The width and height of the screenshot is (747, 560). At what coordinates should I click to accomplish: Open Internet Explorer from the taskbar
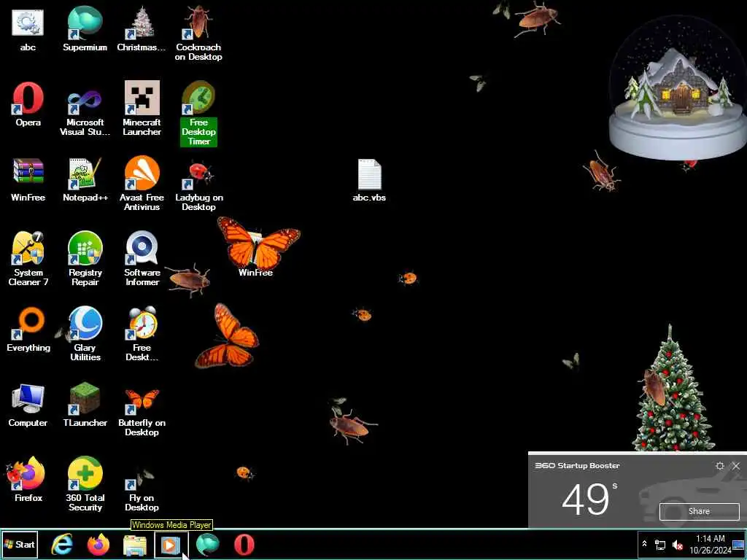tap(62, 545)
